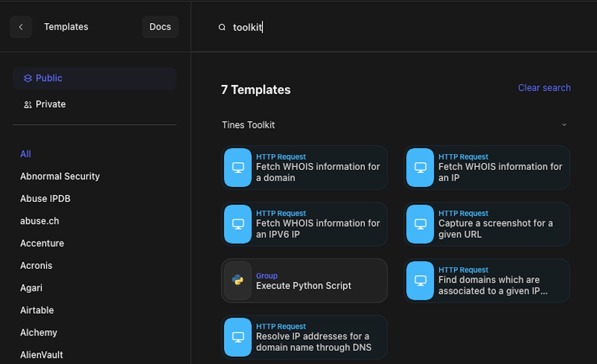Click the monitor icon for WHOIS domain template
This screenshot has width=597, height=364.
click(x=238, y=168)
